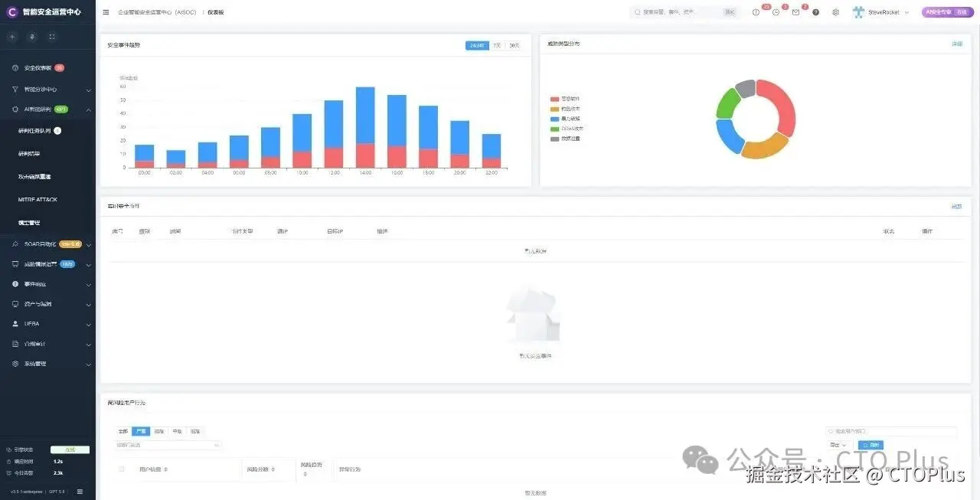Open the SteveRocket user dropdown arrow
This screenshot has height=500, width=980.
coord(907,12)
